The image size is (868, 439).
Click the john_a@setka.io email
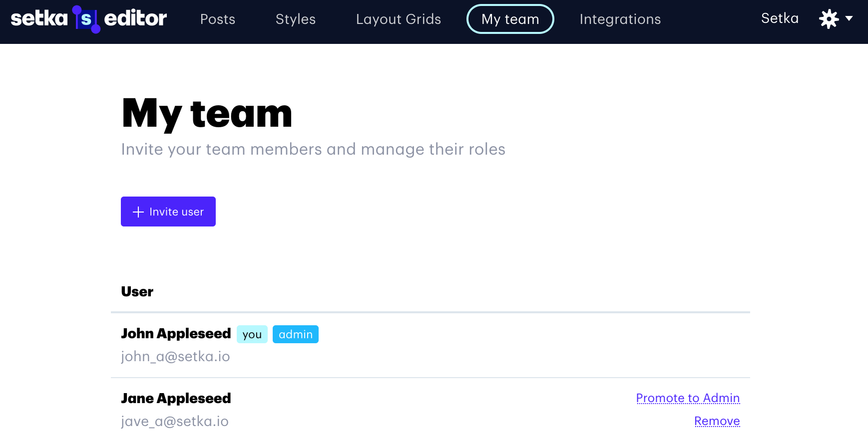(x=175, y=357)
